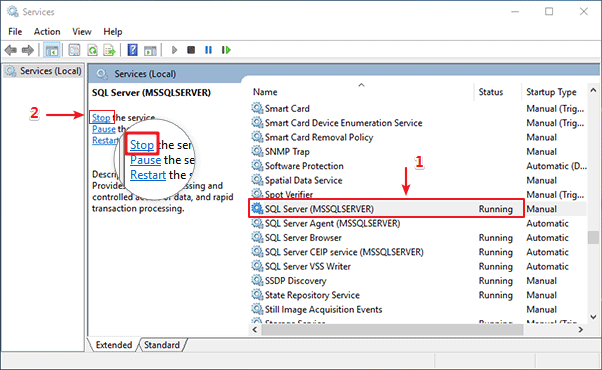Click the horizontal scrollbar thumb

coord(392,329)
